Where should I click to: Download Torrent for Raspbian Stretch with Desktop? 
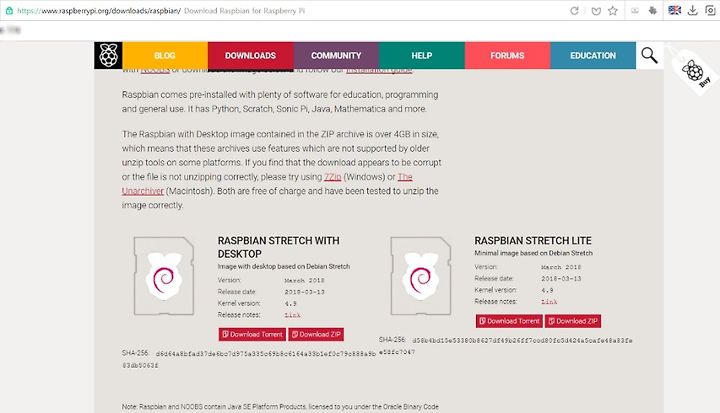252,334
